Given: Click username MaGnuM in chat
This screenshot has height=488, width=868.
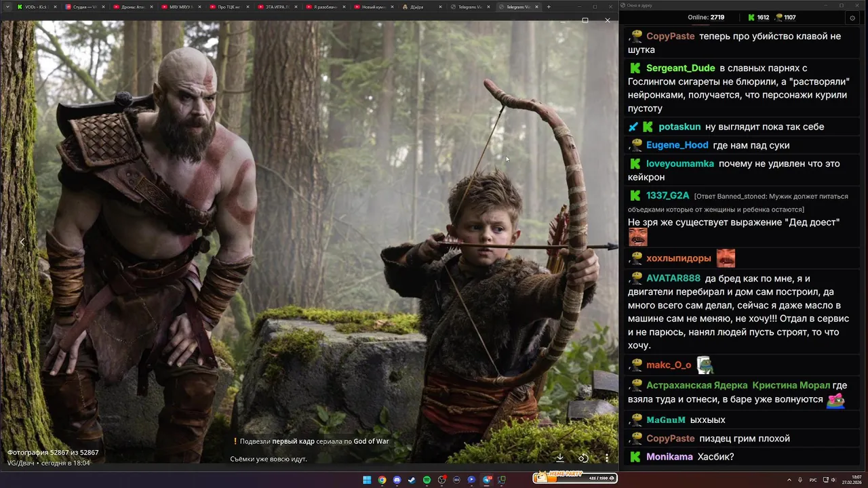Looking at the screenshot, I should 665,420.
